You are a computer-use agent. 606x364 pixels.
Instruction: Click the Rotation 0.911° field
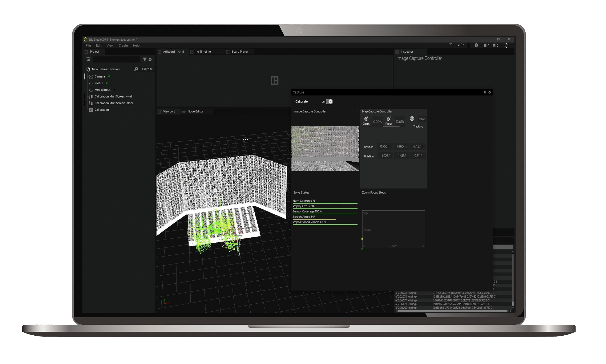pyautogui.click(x=418, y=156)
